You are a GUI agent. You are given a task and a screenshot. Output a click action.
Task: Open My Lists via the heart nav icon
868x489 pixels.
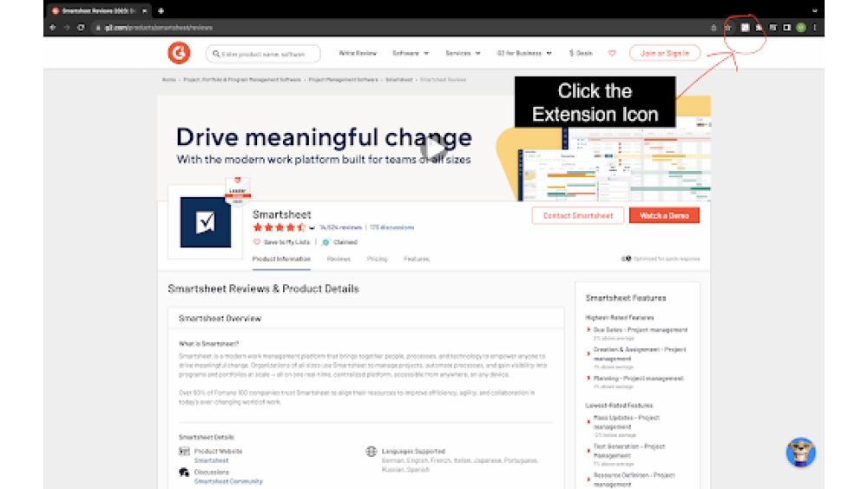click(x=612, y=53)
